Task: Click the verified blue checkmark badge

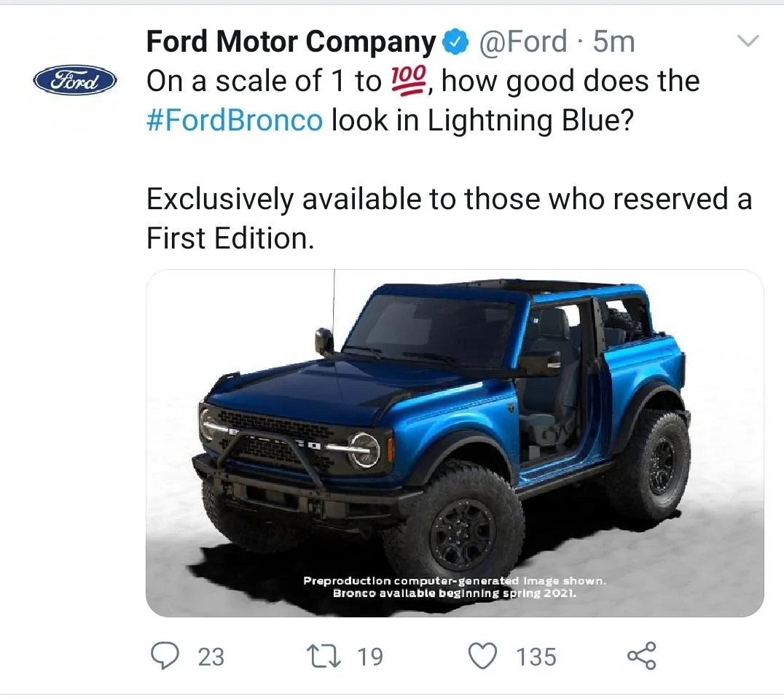Action: pyautogui.click(x=456, y=41)
